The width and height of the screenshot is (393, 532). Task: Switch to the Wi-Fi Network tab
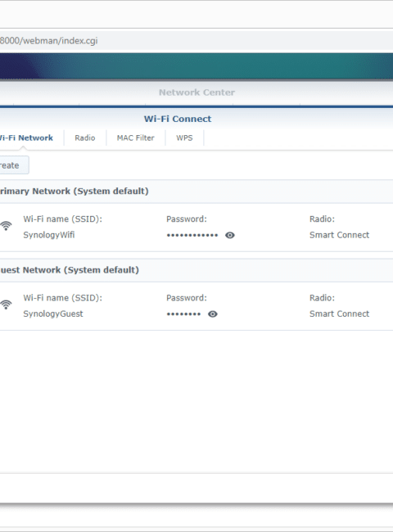point(26,138)
